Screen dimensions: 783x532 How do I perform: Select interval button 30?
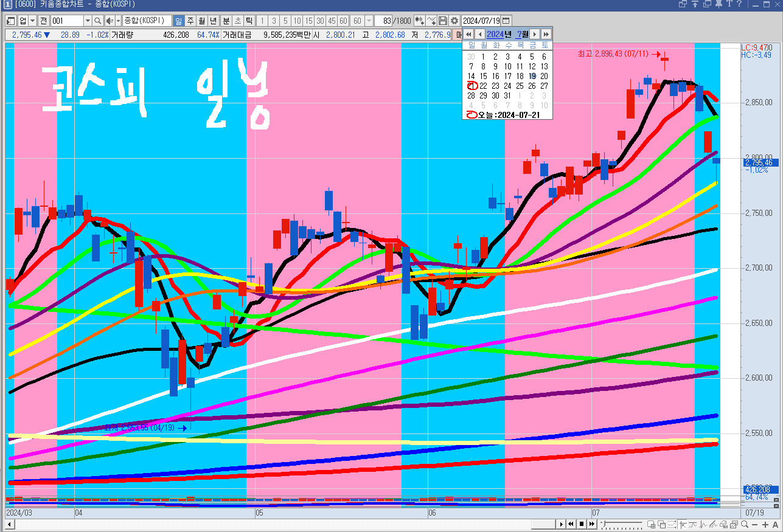(x=321, y=21)
